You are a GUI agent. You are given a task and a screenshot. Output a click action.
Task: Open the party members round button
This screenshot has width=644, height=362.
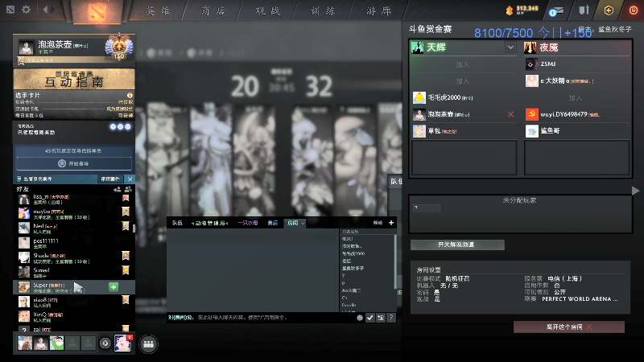(x=149, y=344)
